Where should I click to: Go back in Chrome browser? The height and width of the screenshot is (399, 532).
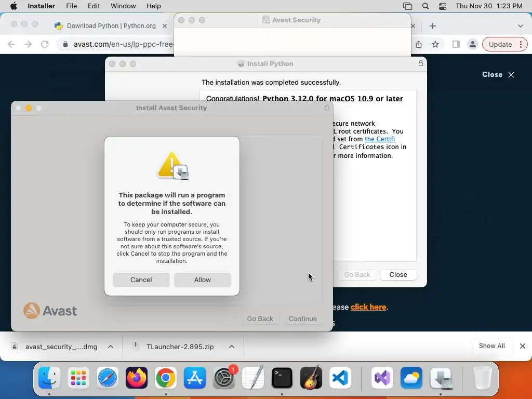11,45
